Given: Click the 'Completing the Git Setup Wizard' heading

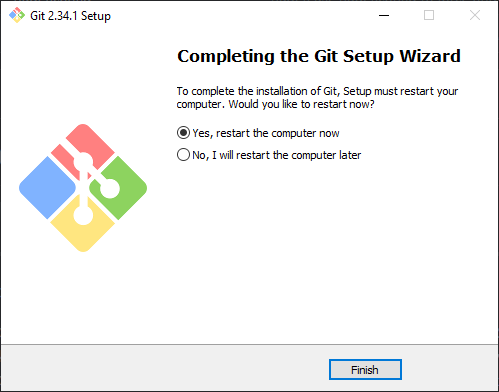Looking at the screenshot, I should click(319, 56).
